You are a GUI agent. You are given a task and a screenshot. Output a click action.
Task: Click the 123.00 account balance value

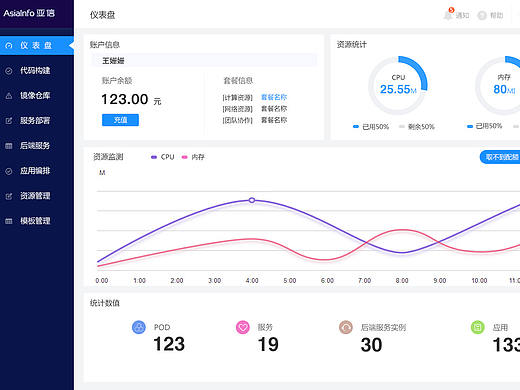[x=125, y=99]
